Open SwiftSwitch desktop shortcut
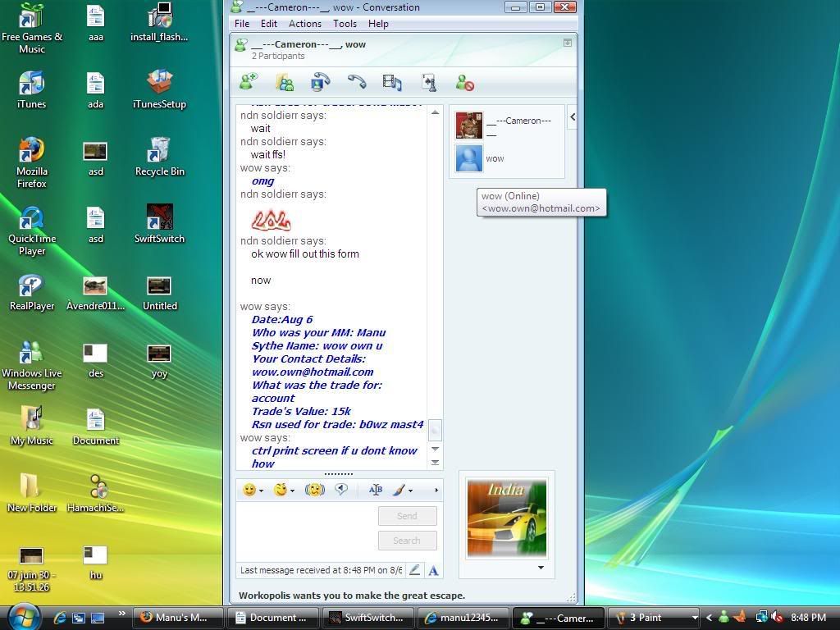 (159, 225)
